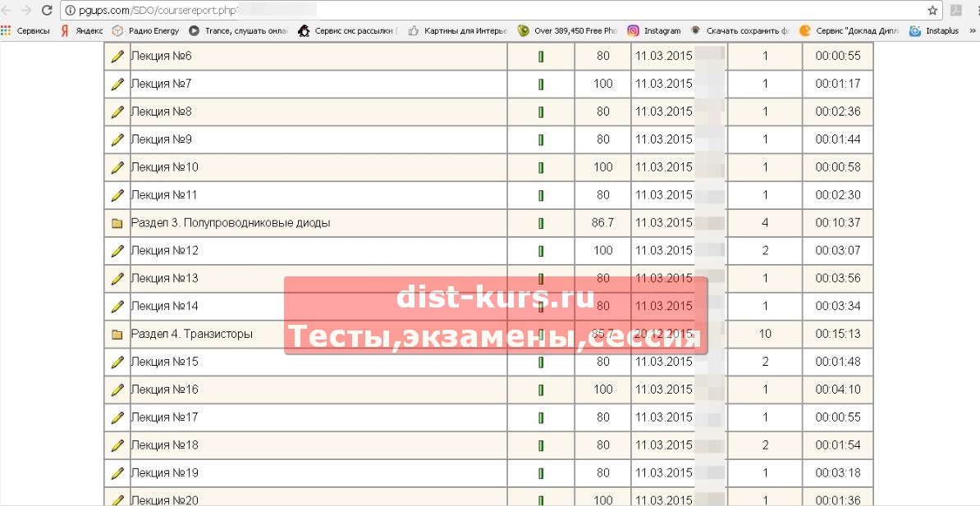The height and width of the screenshot is (506, 980).
Task: Click the green status indicator for Лекция №7
Action: coord(541,84)
